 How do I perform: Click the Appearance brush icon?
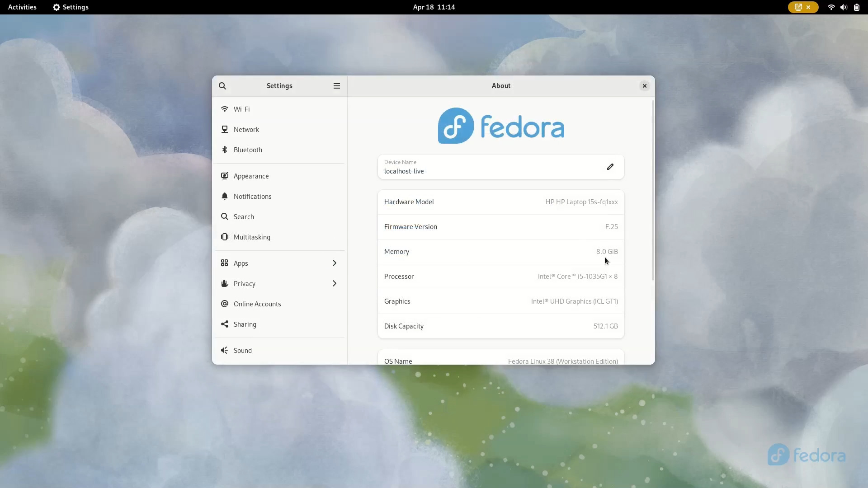[225, 176]
